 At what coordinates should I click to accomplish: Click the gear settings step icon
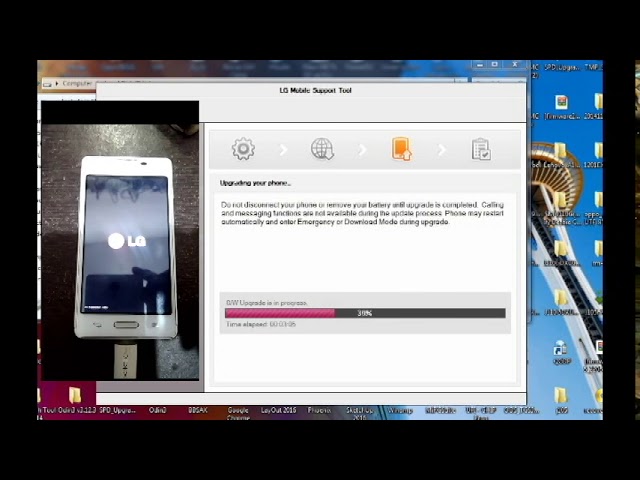click(x=243, y=149)
